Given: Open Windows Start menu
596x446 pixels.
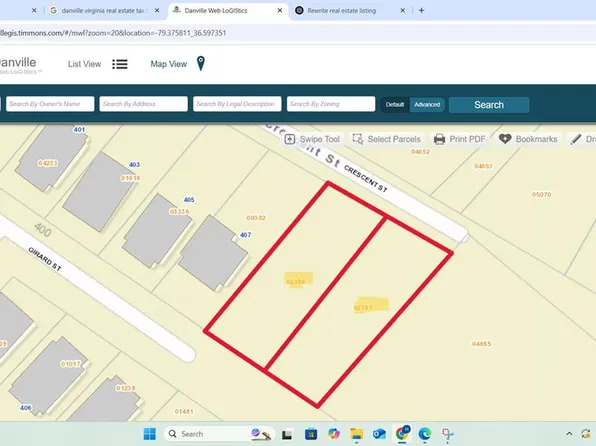Looking at the screenshot, I should point(150,434).
